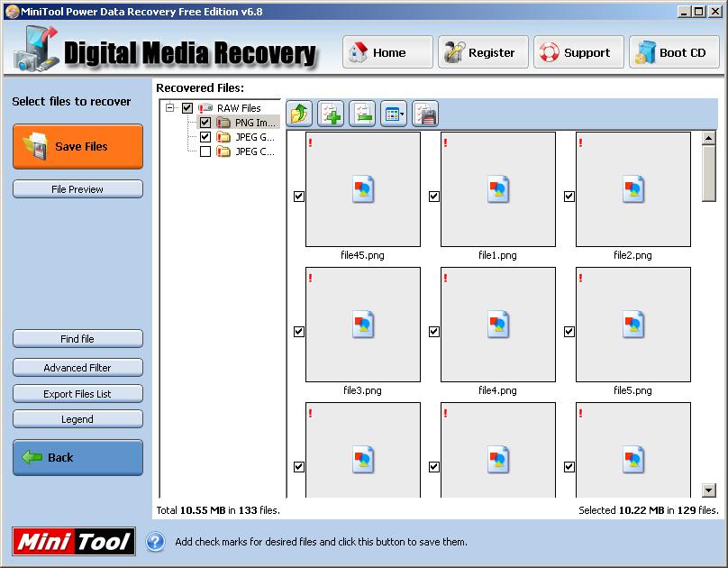Image resolution: width=728 pixels, height=568 pixels.
Task: Check the JPEG C... folder checkbox
Action: click(x=205, y=151)
